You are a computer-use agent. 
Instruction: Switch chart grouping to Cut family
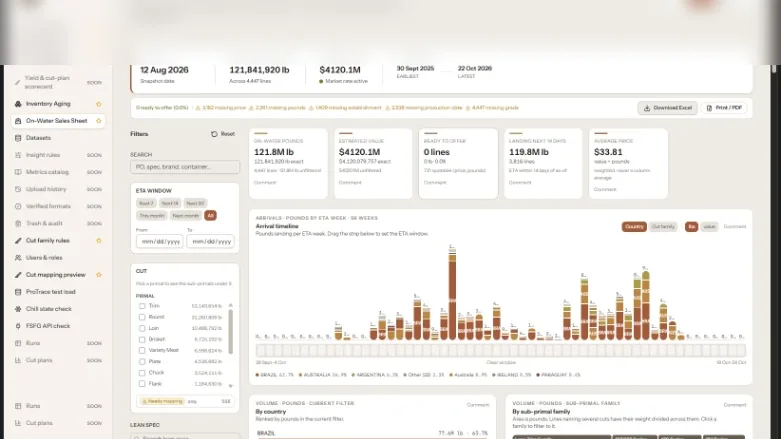coord(663,227)
